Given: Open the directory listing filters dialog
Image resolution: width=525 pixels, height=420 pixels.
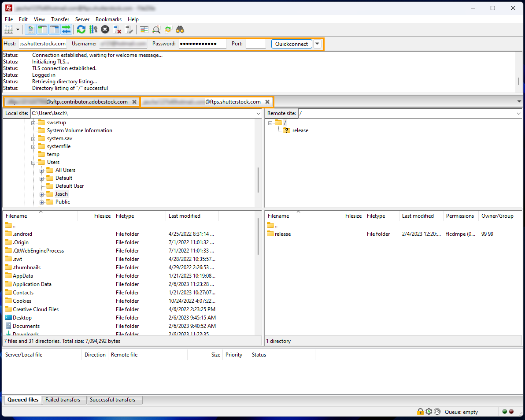Looking at the screenshot, I should pos(144,30).
